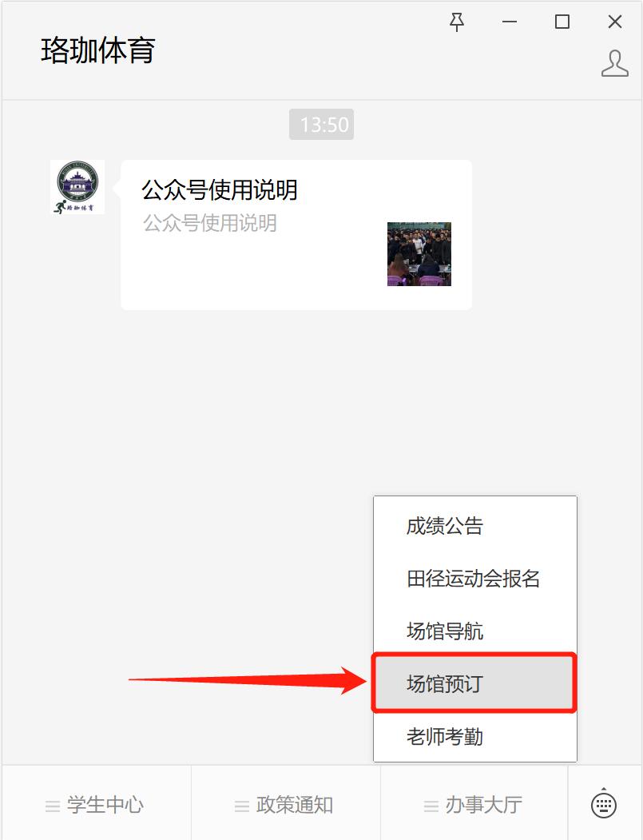Open the highlighted 场馆预订 menu item
This screenshot has height=840, width=643.
475,683
